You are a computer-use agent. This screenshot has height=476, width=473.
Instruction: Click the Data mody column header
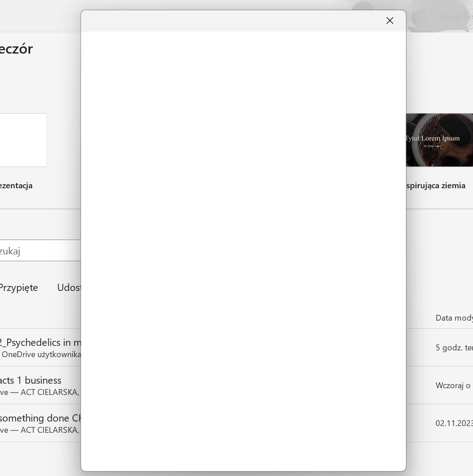coord(454,318)
